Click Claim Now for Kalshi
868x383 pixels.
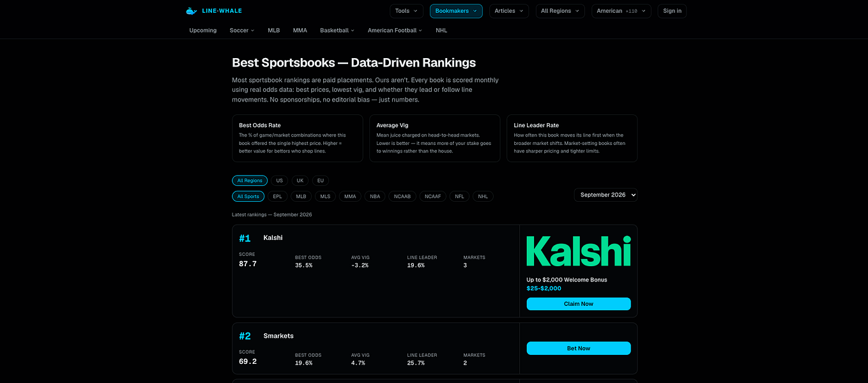coord(579,304)
